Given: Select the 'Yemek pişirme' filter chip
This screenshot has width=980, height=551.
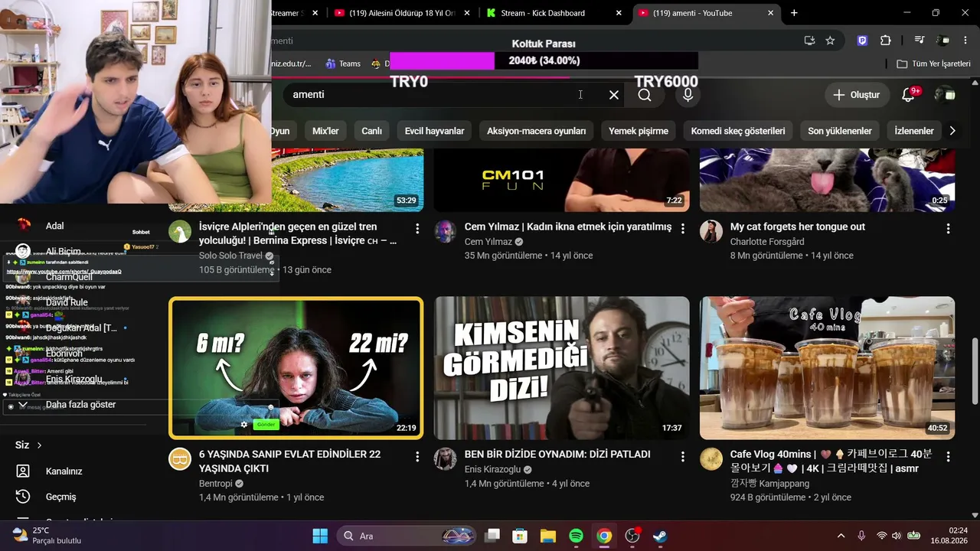Looking at the screenshot, I should [x=639, y=131].
